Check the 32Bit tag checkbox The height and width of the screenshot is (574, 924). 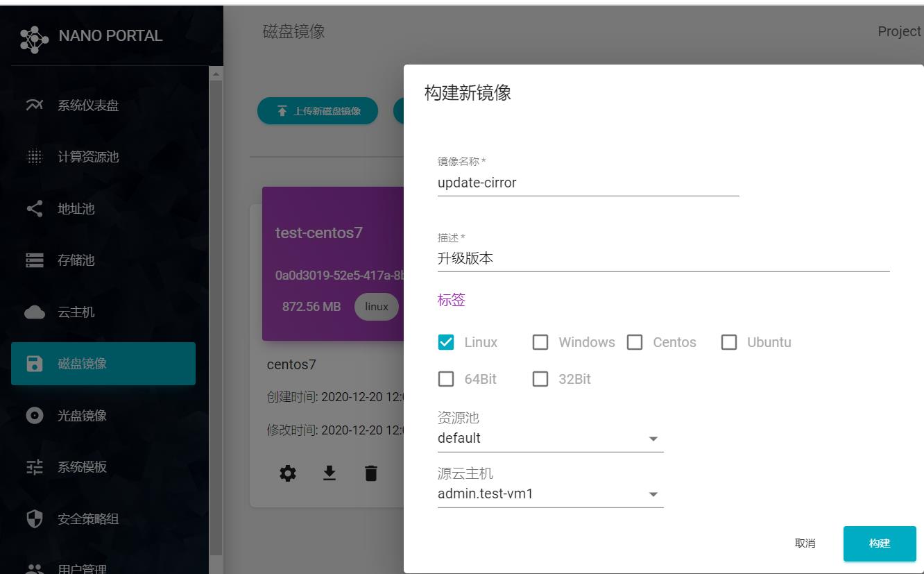click(540, 379)
